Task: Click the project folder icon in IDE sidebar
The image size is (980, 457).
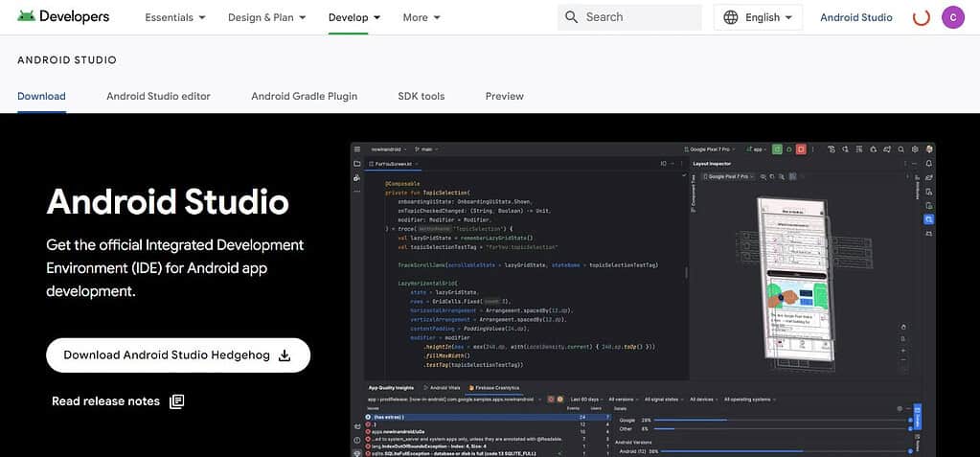Action: pyautogui.click(x=357, y=164)
